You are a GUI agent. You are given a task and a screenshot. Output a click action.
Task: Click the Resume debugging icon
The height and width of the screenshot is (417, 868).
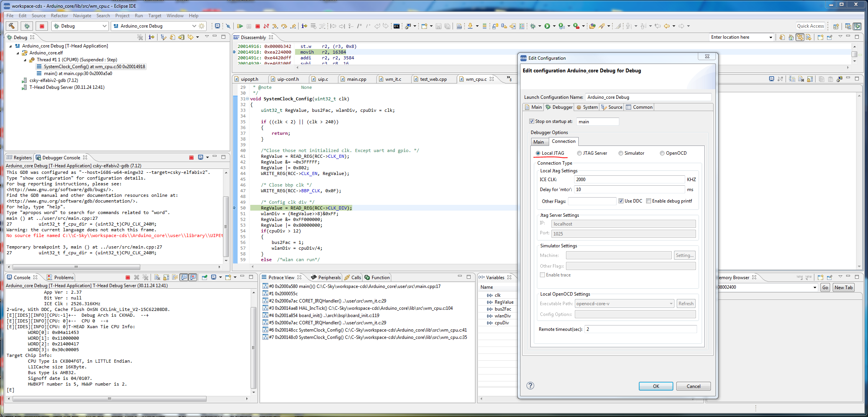click(240, 26)
